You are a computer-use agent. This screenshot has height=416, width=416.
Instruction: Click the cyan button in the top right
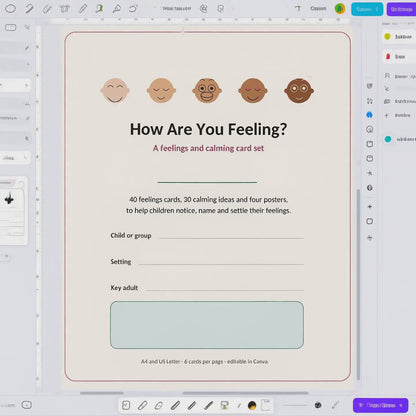tap(367, 9)
